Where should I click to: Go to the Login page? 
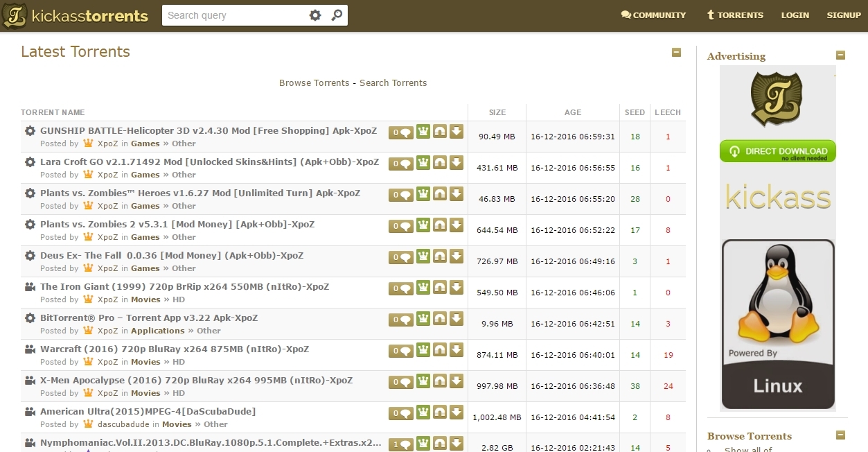click(x=795, y=15)
